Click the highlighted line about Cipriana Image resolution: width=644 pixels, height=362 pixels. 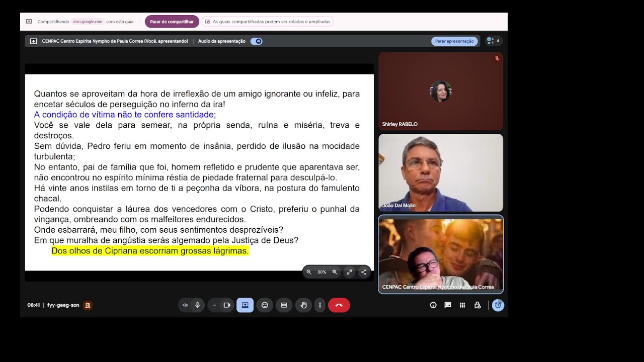[x=150, y=251]
